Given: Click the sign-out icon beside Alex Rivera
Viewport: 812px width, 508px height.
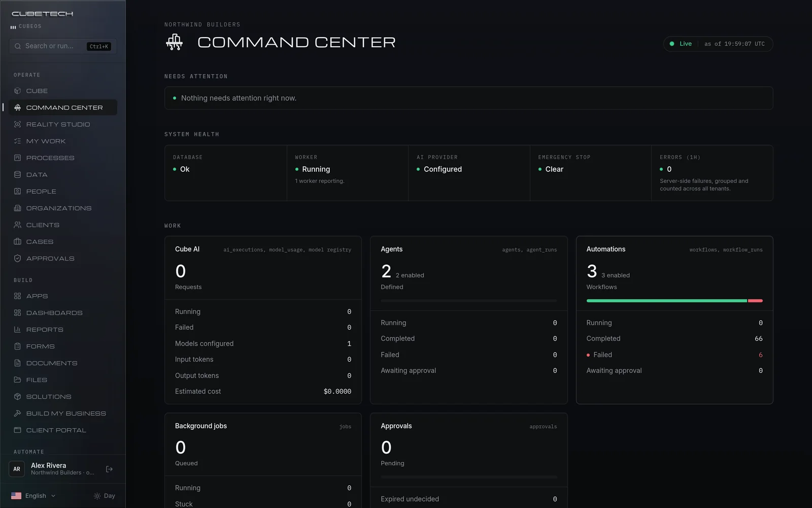Looking at the screenshot, I should pyautogui.click(x=109, y=469).
